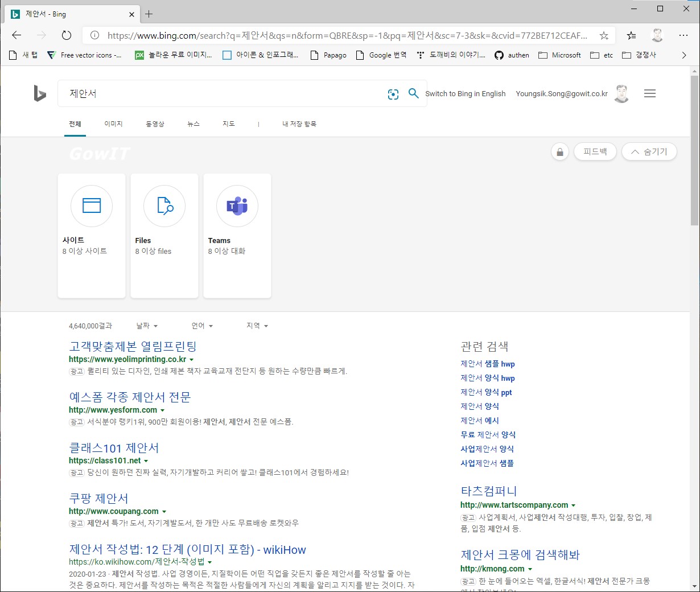Reload the current Bing page
The image size is (700, 592).
(x=67, y=35)
